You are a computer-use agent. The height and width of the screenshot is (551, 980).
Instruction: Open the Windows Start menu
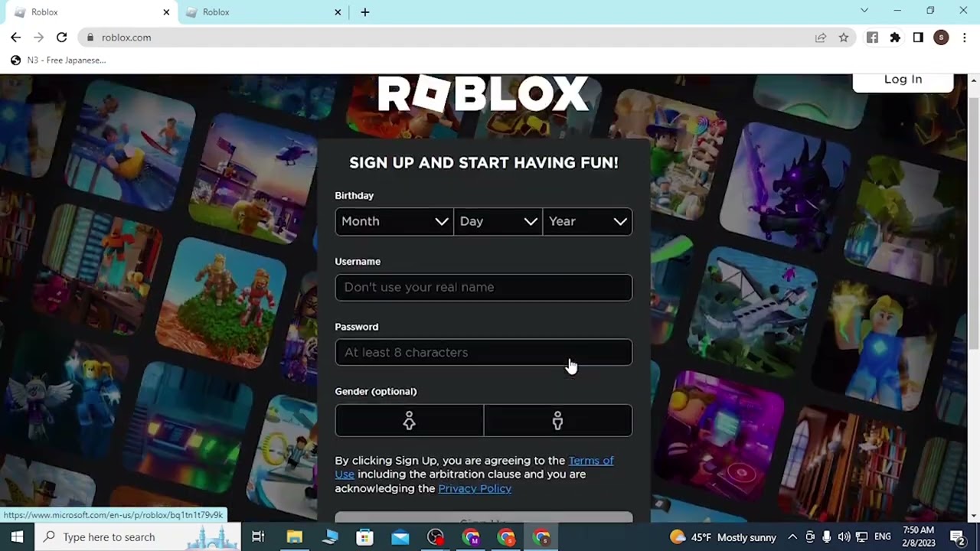coord(17,536)
